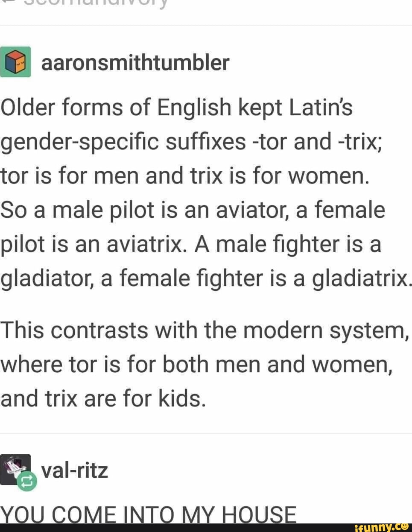
Task: Click the word "Latin's" in the post
Action: [321, 108]
